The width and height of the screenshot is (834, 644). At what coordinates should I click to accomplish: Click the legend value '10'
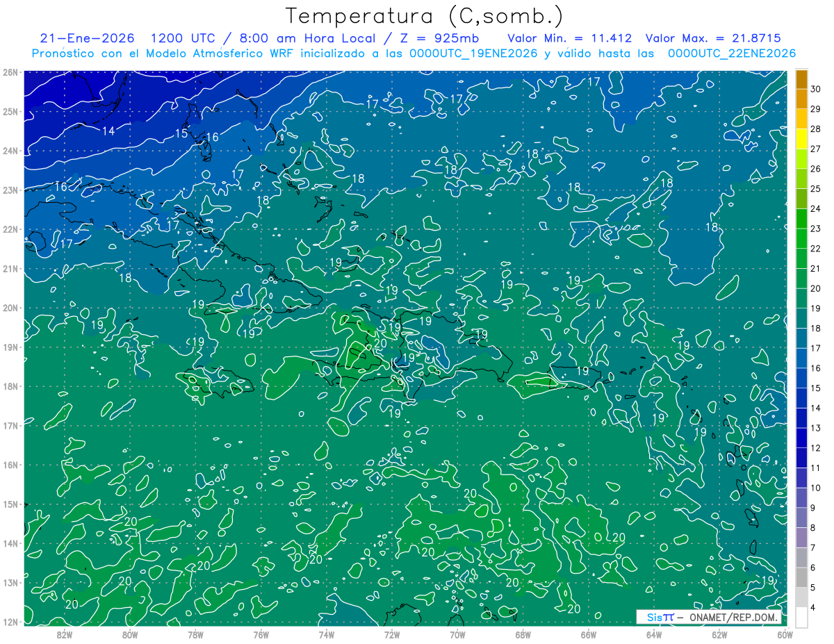816,488
